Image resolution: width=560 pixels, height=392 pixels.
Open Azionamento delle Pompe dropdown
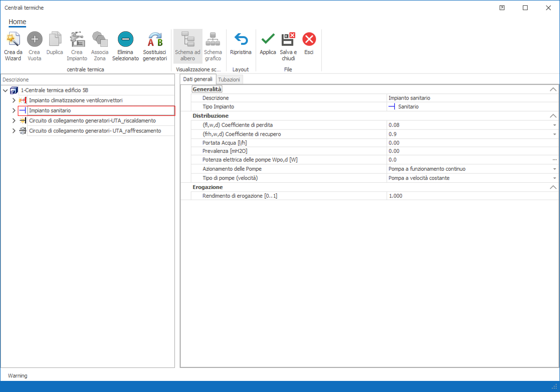(554, 169)
